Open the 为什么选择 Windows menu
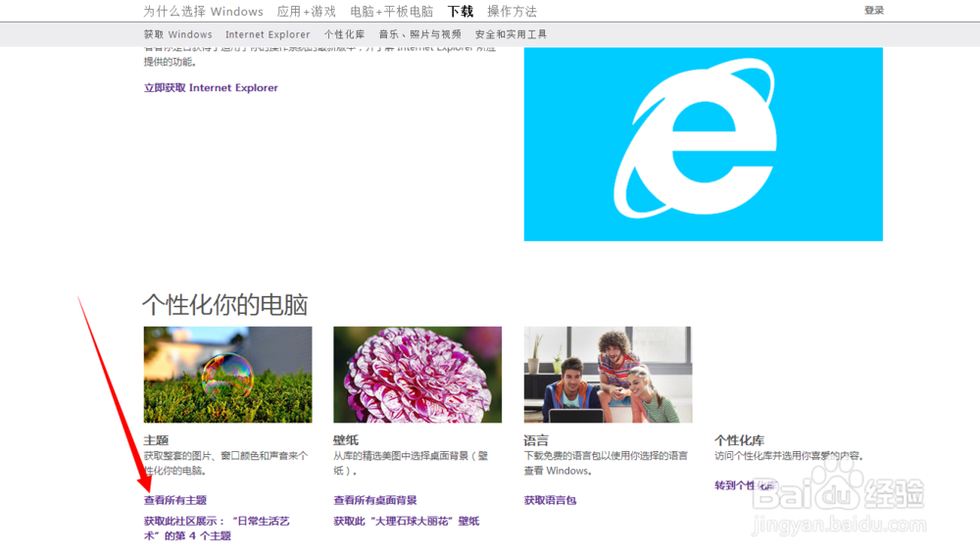980x558 pixels. pos(203,11)
